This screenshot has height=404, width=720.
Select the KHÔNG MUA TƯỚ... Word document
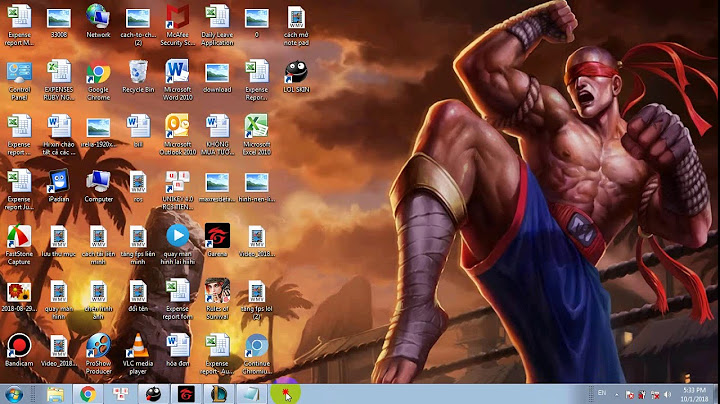click(x=217, y=135)
